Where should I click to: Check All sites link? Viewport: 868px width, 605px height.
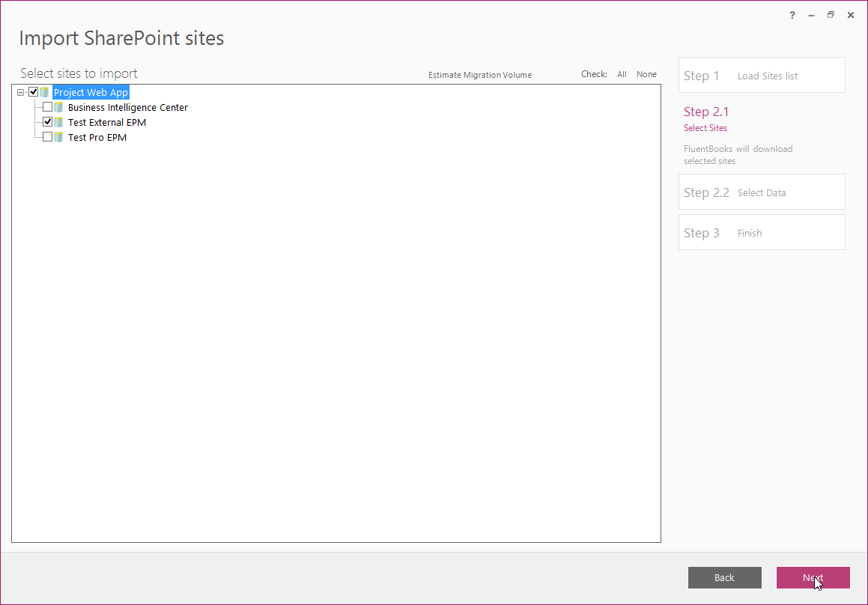(x=622, y=74)
